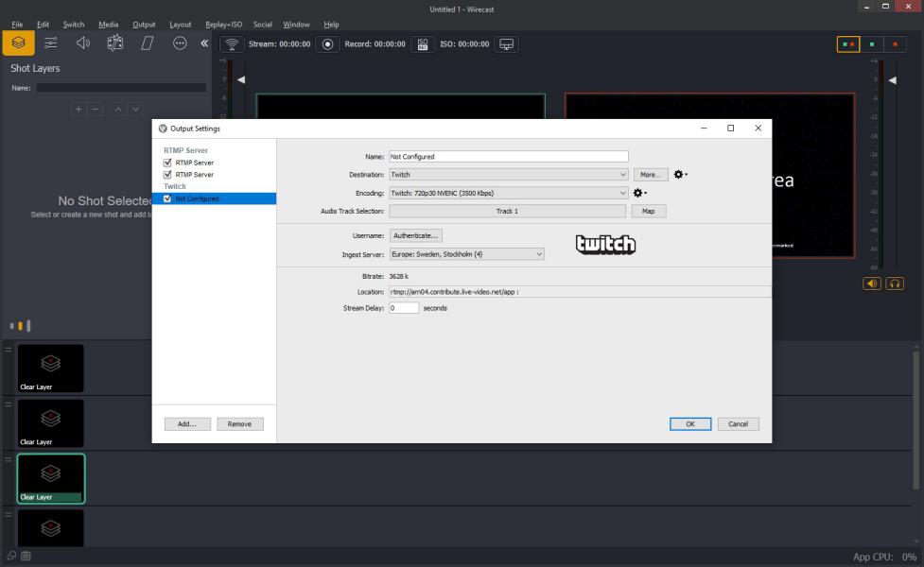Select highlighted third Clear Layer thumbnail
The image size is (924, 567).
pyautogui.click(x=51, y=479)
